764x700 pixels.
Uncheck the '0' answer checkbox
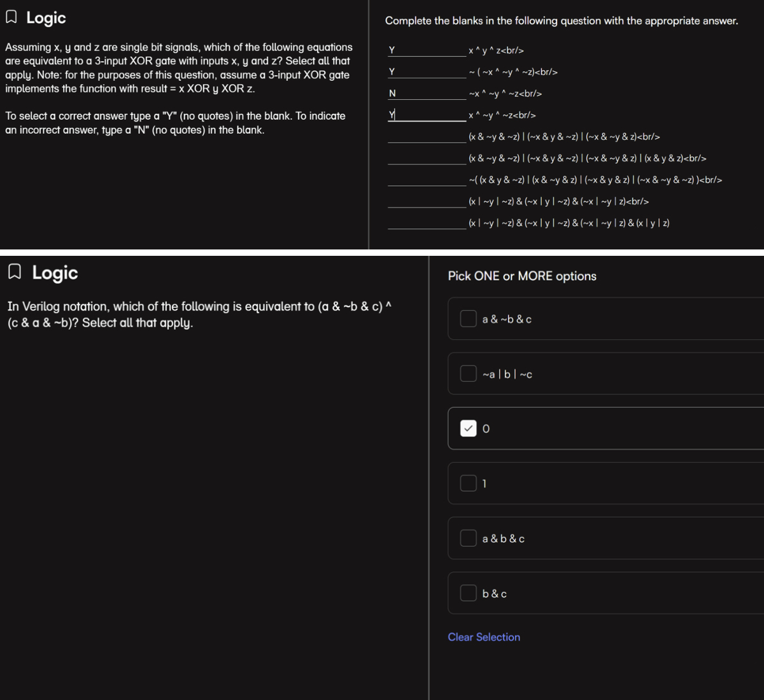[468, 428]
